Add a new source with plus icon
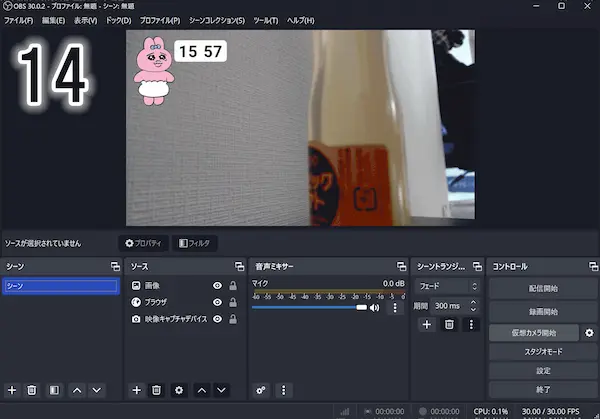Viewport: 600px width, 419px height. (x=137, y=389)
